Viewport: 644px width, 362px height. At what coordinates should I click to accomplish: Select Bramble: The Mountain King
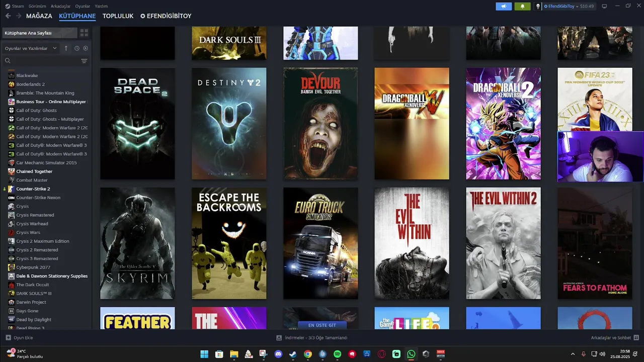(x=45, y=93)
